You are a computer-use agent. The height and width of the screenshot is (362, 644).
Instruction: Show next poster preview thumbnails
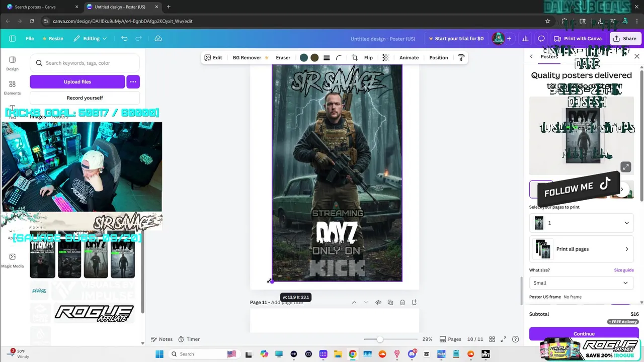click(x=622, y=190)
